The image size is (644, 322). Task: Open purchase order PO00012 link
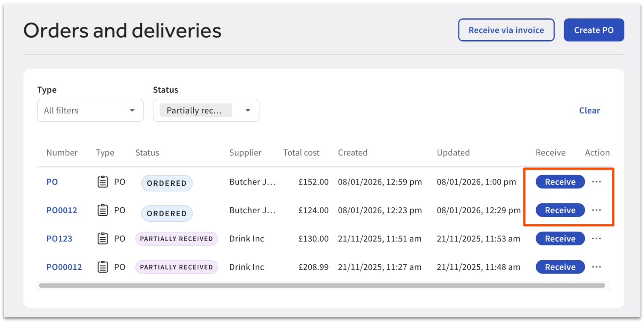coord(64,267)
